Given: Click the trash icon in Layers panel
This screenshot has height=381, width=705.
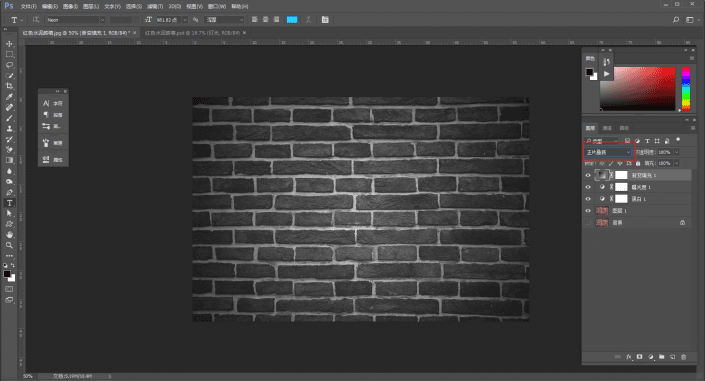Looking at the screenshot, I should [683, 357].
